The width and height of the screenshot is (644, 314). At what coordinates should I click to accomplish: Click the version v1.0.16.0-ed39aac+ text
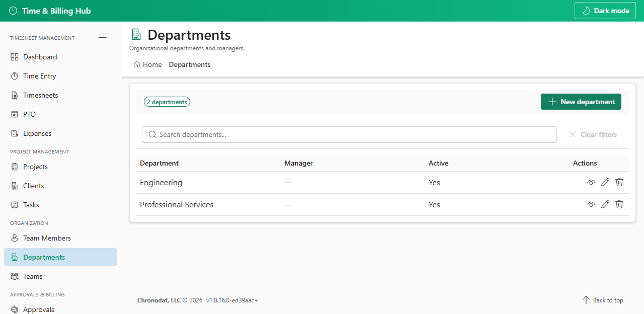[232, 300]
